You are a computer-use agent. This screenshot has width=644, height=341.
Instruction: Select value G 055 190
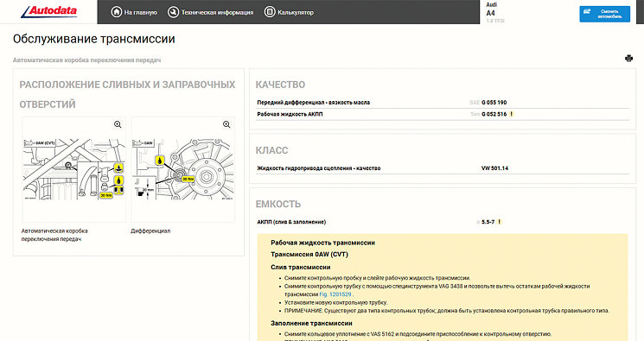[494, 102]
